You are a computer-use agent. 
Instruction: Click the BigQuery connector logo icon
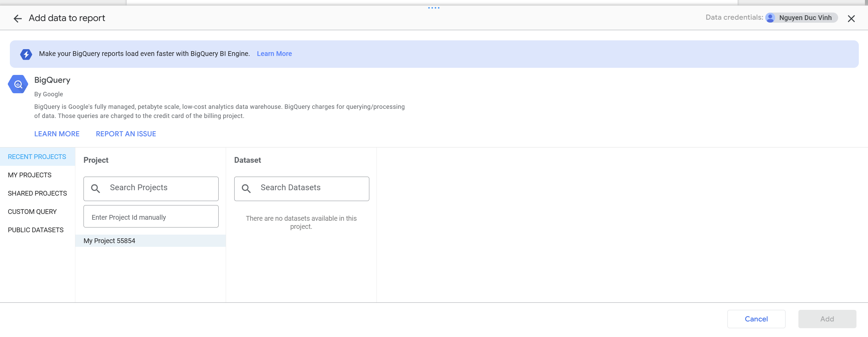18,84
